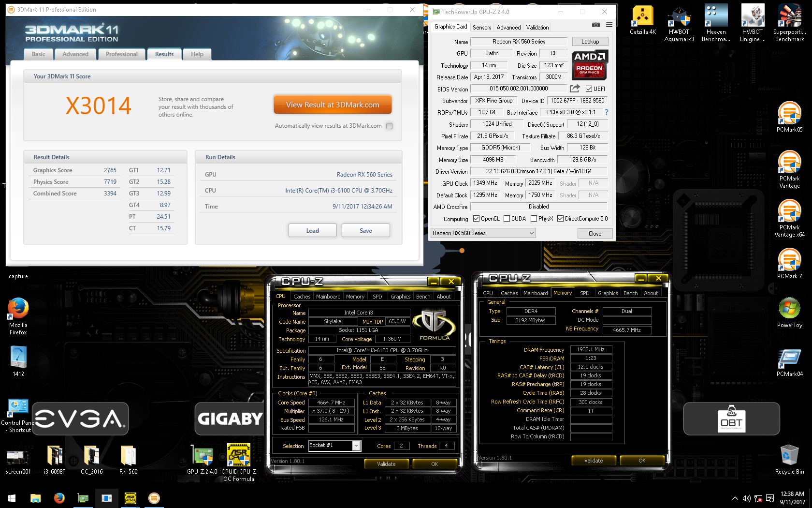Open HWBOT Unigine desktop shortcut

click(x=753, y=24)
